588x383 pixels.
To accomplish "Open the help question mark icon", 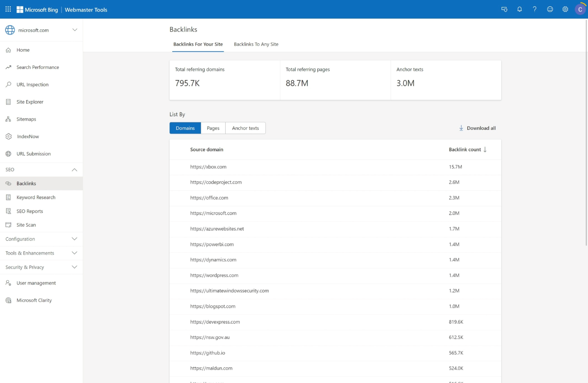I will tap(534, 9).
